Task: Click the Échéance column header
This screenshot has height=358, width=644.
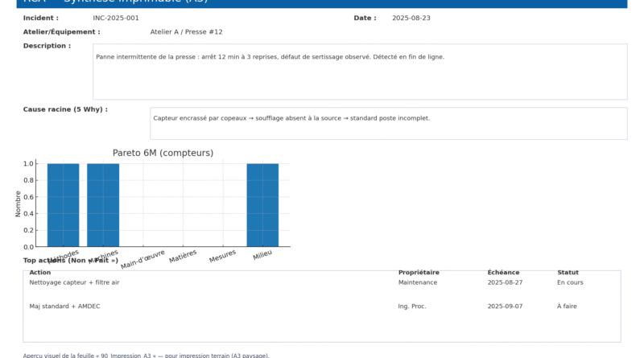Action: coord(503,273)
